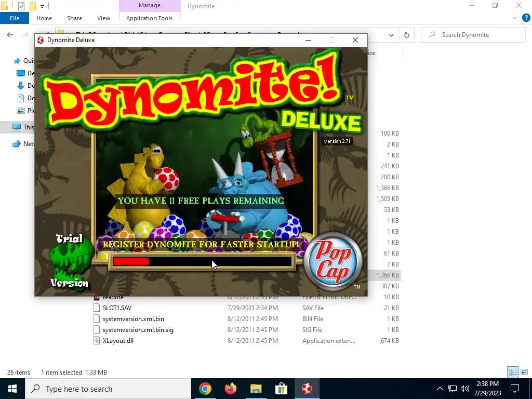Open the notification center icon
The height and width of the screenshot is (399, 532).
515,389
